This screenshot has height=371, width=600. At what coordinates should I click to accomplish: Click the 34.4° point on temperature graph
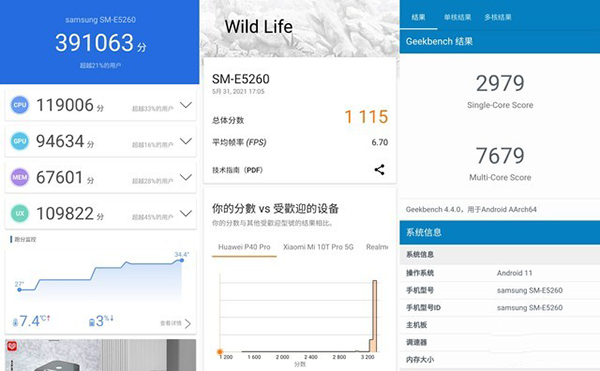click(182, 260)
